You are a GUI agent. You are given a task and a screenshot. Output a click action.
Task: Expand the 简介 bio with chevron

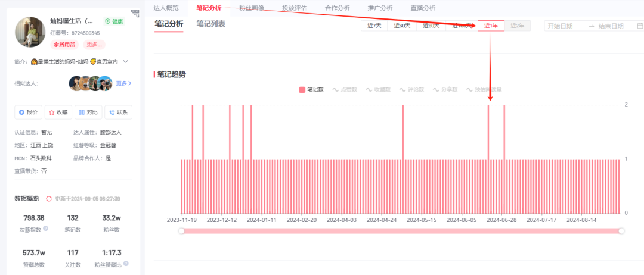(126, 61)
